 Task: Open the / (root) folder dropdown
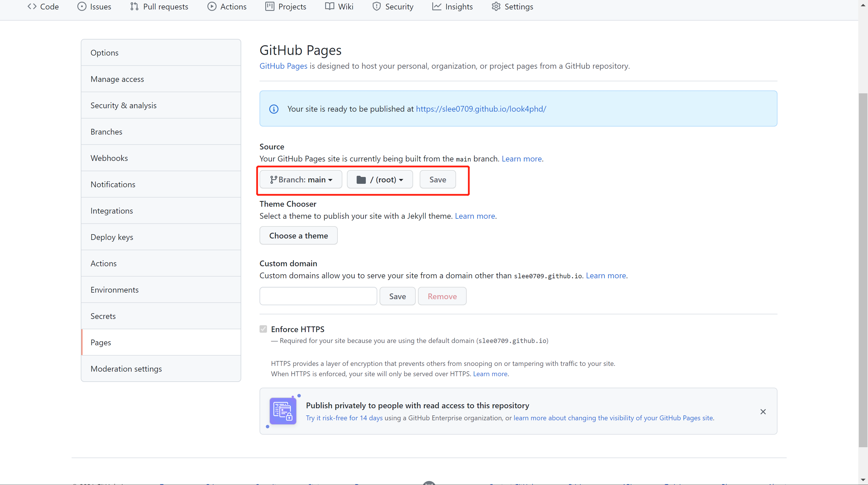coord(380,180)
